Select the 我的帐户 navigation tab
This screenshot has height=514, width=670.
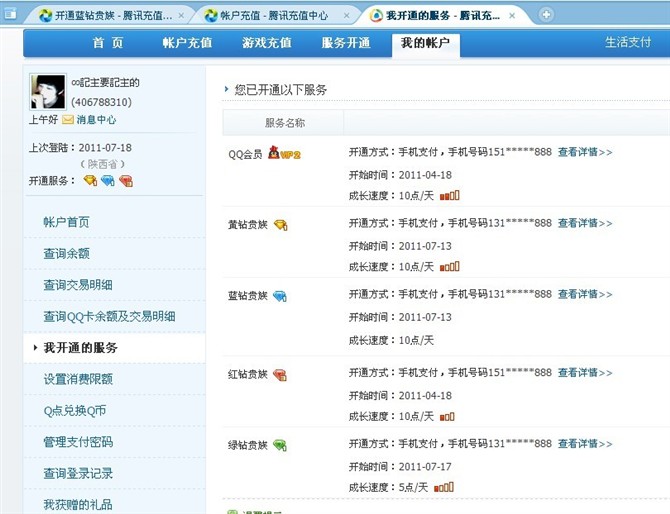coord(426,43)
